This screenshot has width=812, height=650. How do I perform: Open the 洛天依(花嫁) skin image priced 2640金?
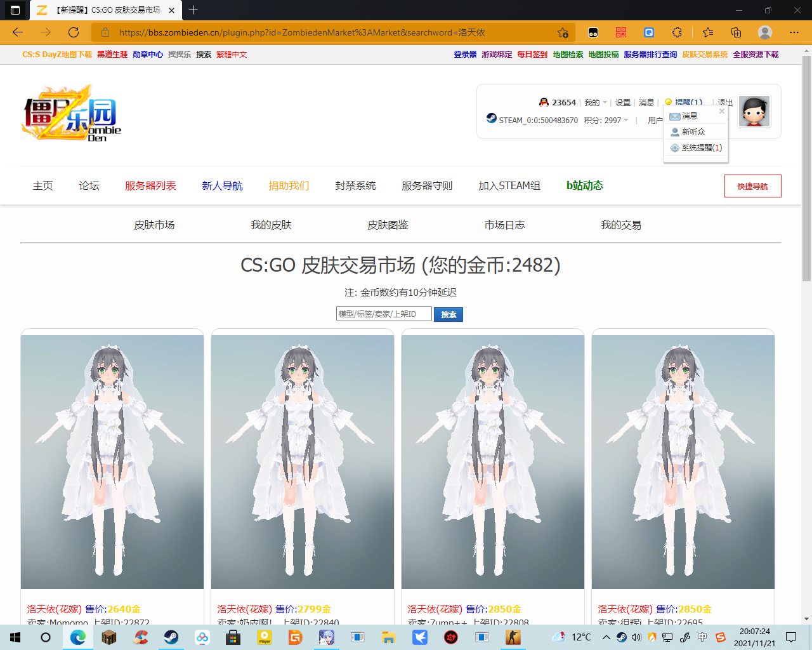tap(112, 462)
